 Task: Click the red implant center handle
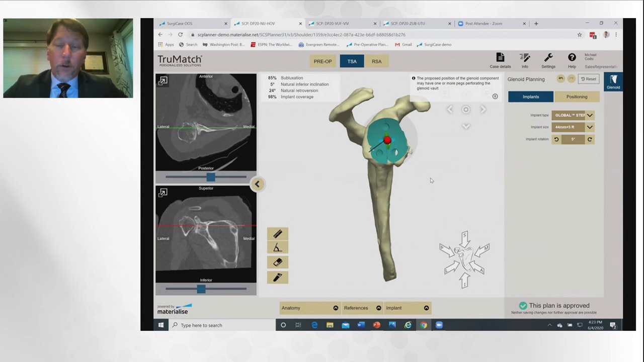pos(387,141)
